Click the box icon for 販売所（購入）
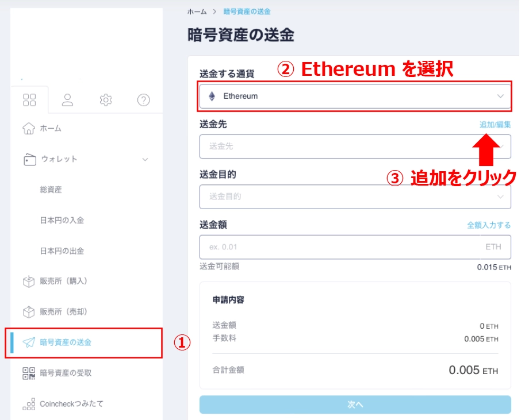 pyautogui.click(x=29, y=281)
